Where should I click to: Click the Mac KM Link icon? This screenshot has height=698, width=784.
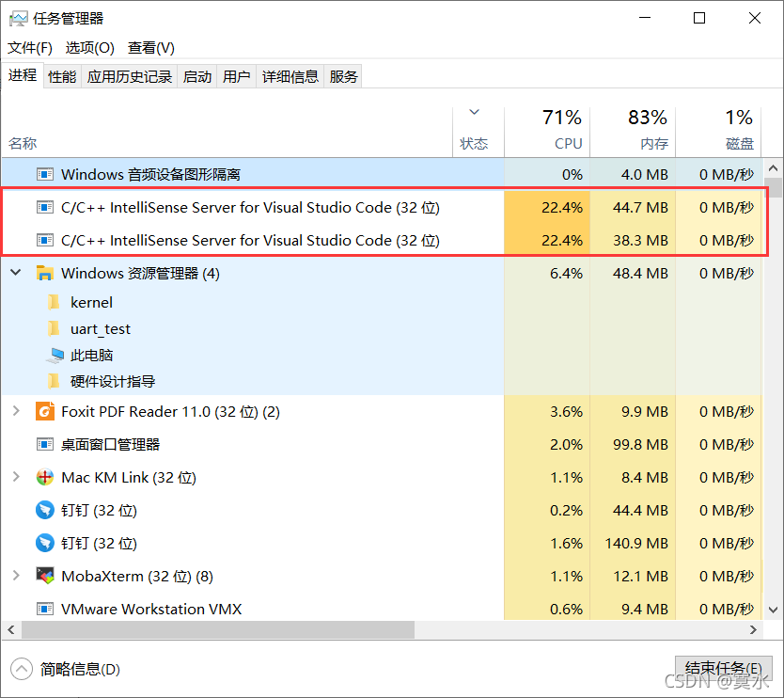[45, 477]
